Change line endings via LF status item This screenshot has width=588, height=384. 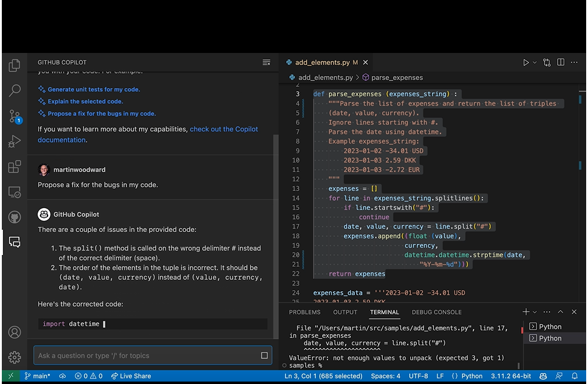click(440, 375)
